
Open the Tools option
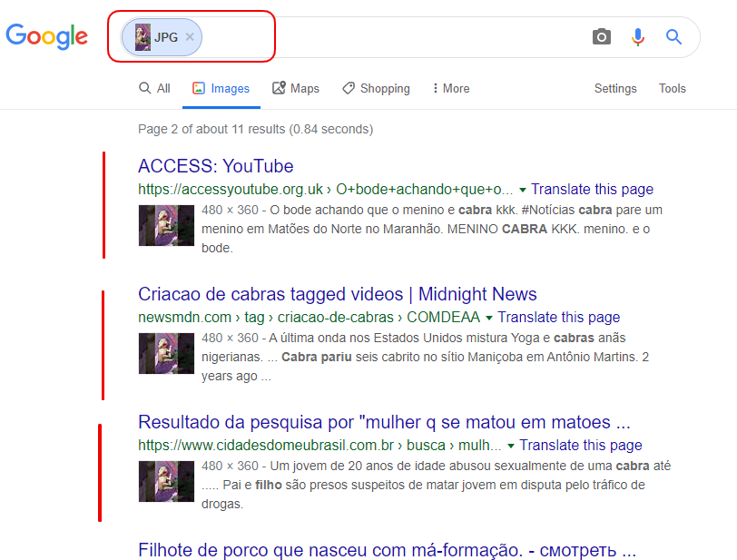673,88
